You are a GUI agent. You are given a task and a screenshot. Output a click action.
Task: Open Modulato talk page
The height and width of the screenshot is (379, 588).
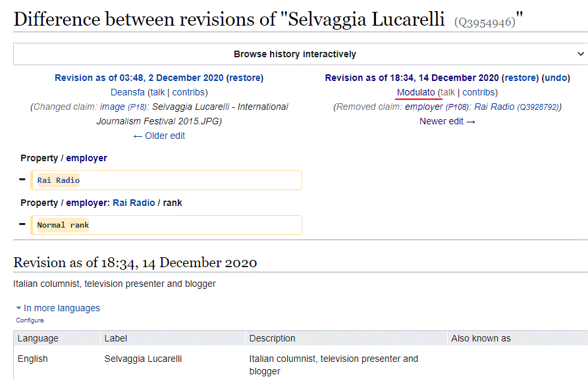pos(447,92)
